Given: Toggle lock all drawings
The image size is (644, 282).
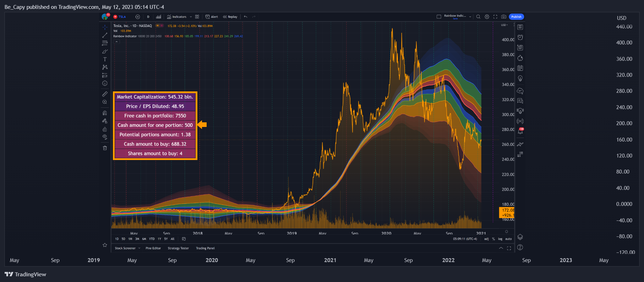Looking at the screenshot, I should (x=105, y=129).
